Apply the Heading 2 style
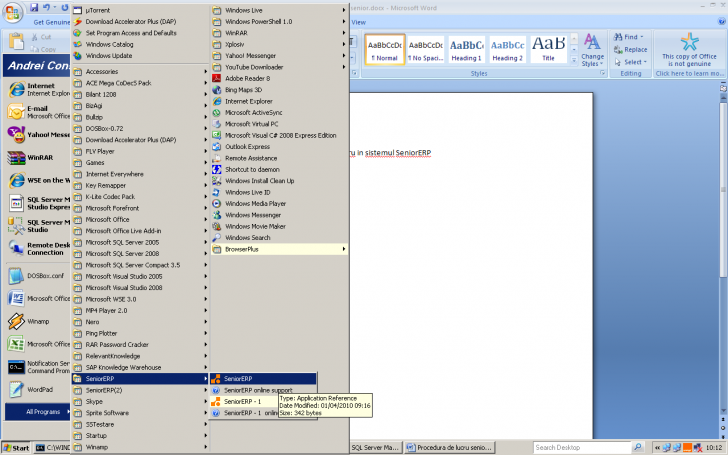728x455 pixels. click(x=507, y=49)
